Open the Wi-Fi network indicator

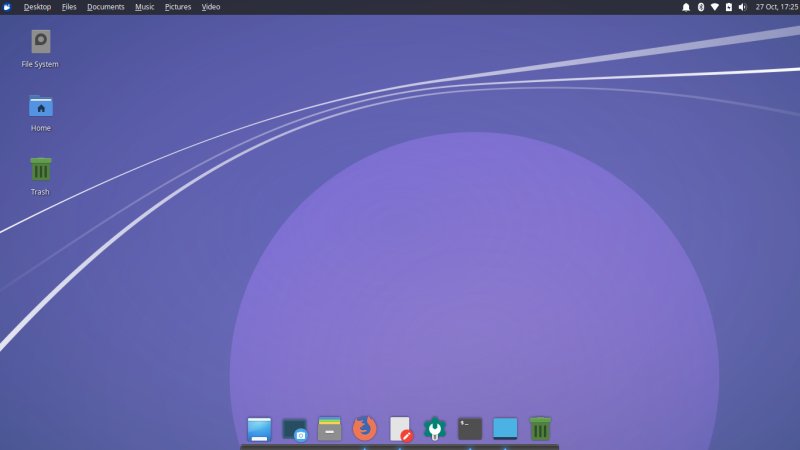[714, 7]
